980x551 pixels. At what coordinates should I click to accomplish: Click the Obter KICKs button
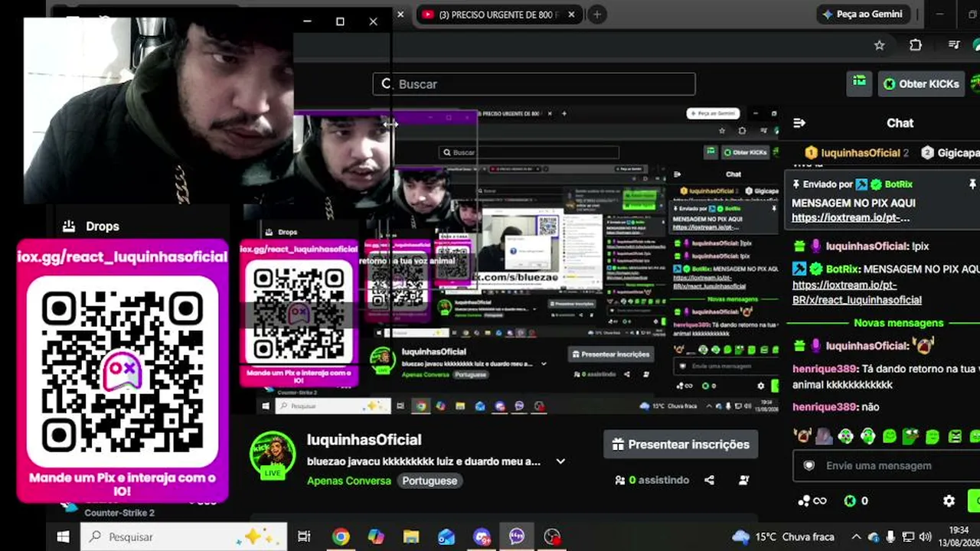click(920, 84)
